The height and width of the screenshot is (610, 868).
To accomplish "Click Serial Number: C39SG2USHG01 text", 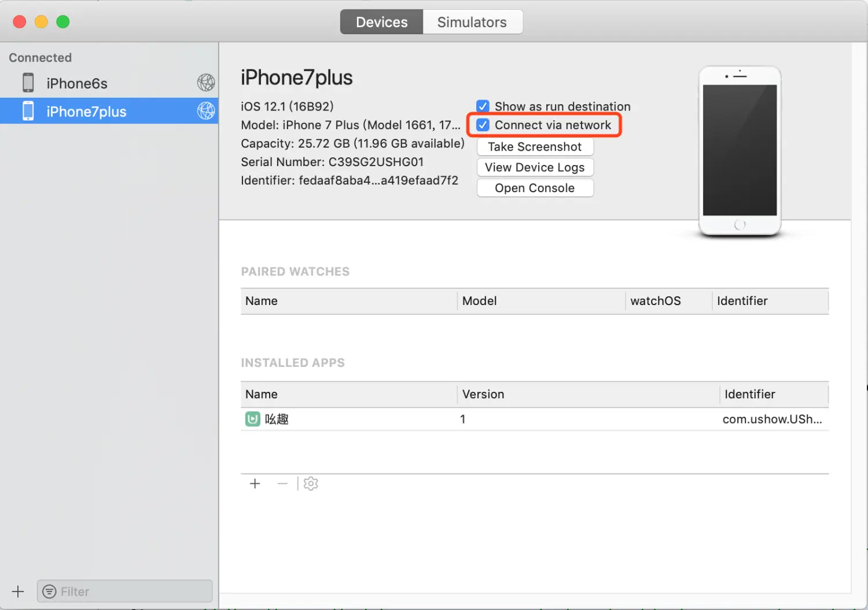I will [x=332, y=162].
